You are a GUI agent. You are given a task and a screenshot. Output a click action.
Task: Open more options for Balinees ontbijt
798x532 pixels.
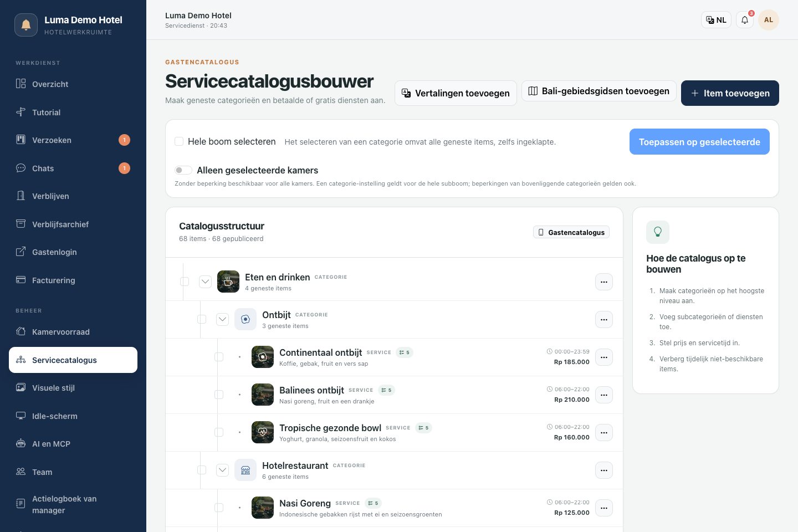[x=604, y=395]
